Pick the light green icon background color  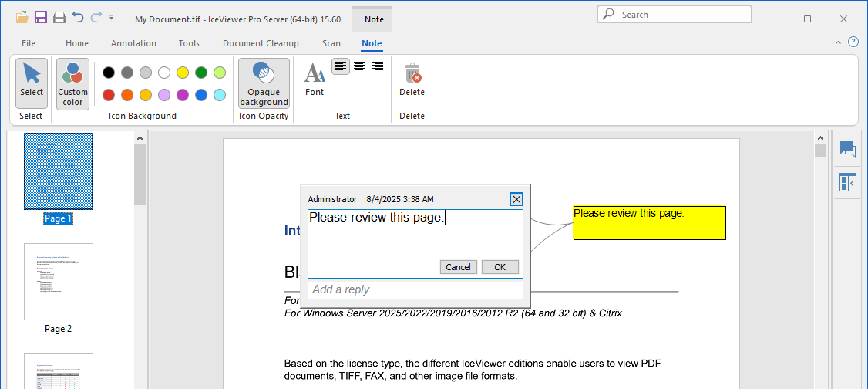point(220,72)
